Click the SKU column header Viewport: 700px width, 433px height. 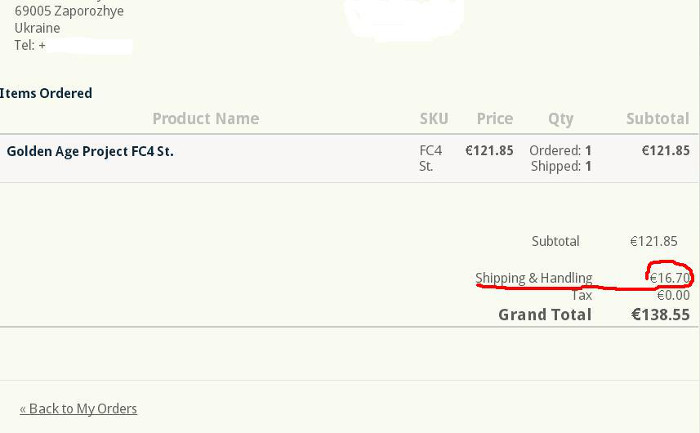(x=434, y=118)
